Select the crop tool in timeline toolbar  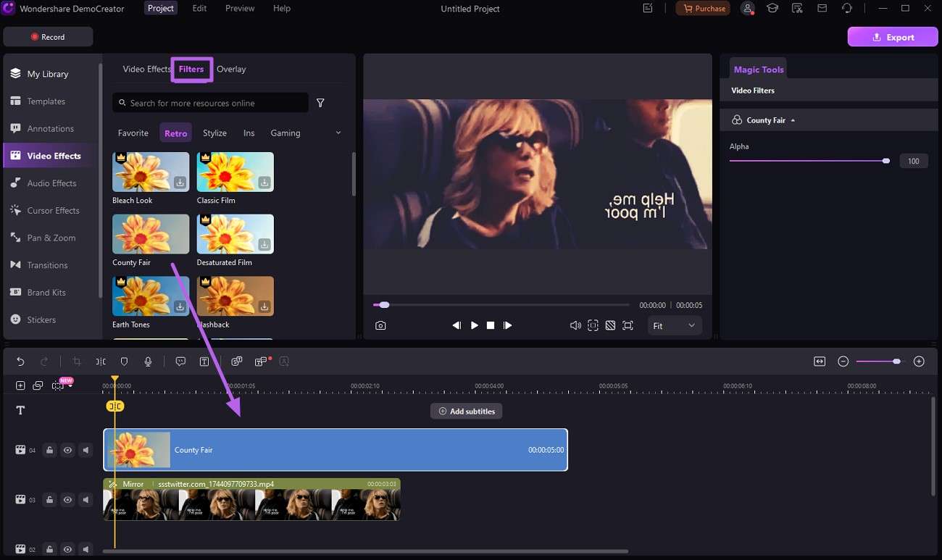tap(76, 362)
